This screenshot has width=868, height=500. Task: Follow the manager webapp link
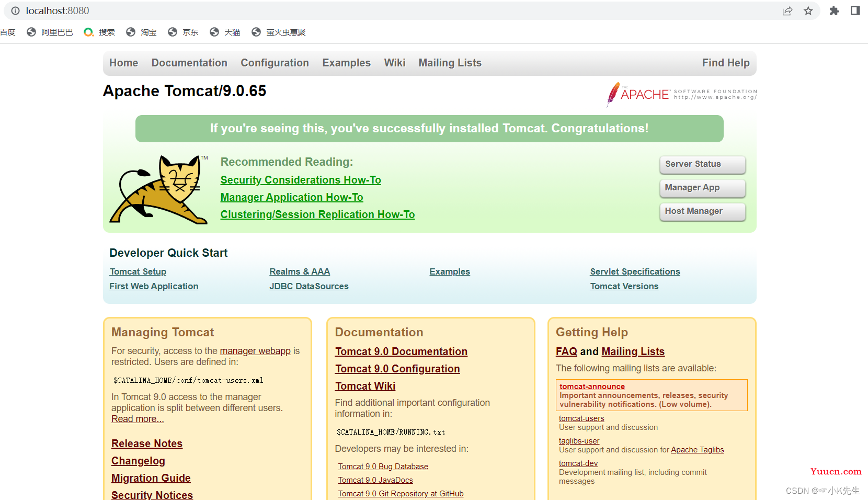[255, 351]
